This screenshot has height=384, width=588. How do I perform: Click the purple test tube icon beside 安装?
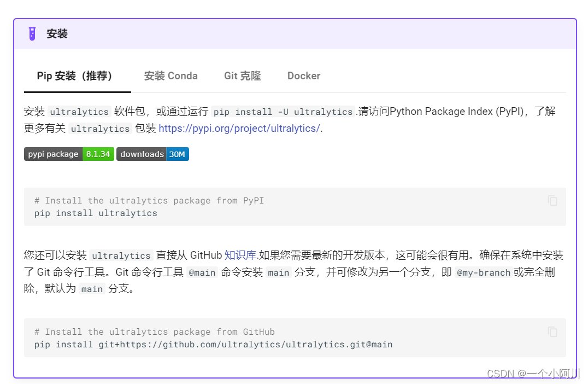[32, 34]
